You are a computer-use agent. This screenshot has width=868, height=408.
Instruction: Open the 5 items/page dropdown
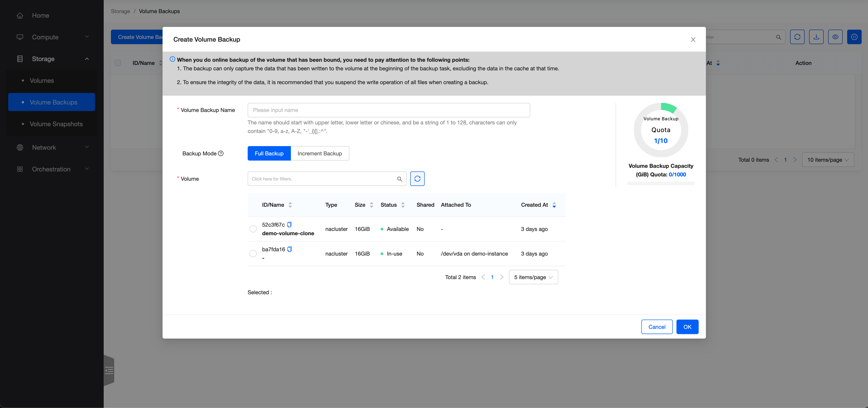click(533, 277)
